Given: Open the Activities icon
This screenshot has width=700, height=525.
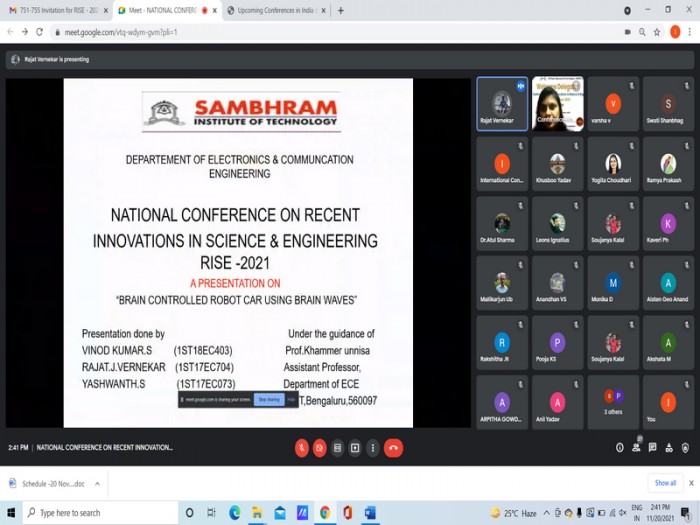Looking at the screenshot, I should click(x=669, y=448).
